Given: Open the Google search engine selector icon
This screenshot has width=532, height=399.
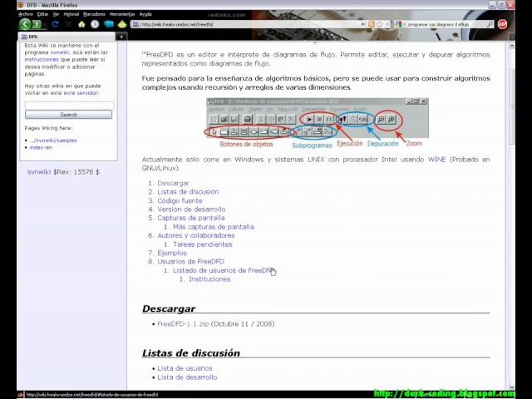Looking at the screenshot, I should [x=398, y=24].
